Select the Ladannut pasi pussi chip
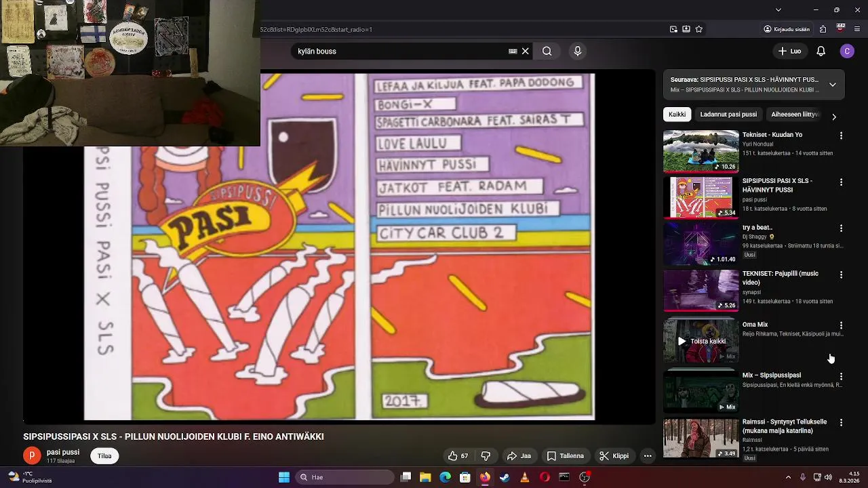This screenshot has width=868, height=488. coord(728,115)
